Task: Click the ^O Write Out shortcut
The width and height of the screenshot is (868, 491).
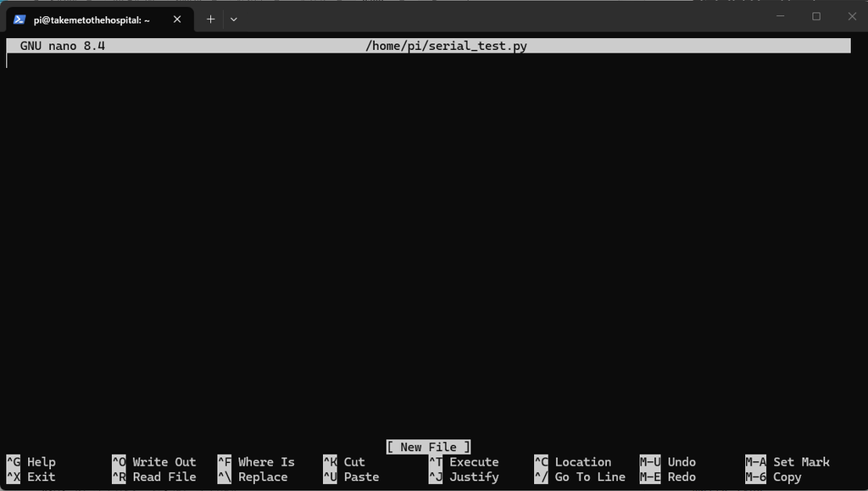Action: (154, 461)
